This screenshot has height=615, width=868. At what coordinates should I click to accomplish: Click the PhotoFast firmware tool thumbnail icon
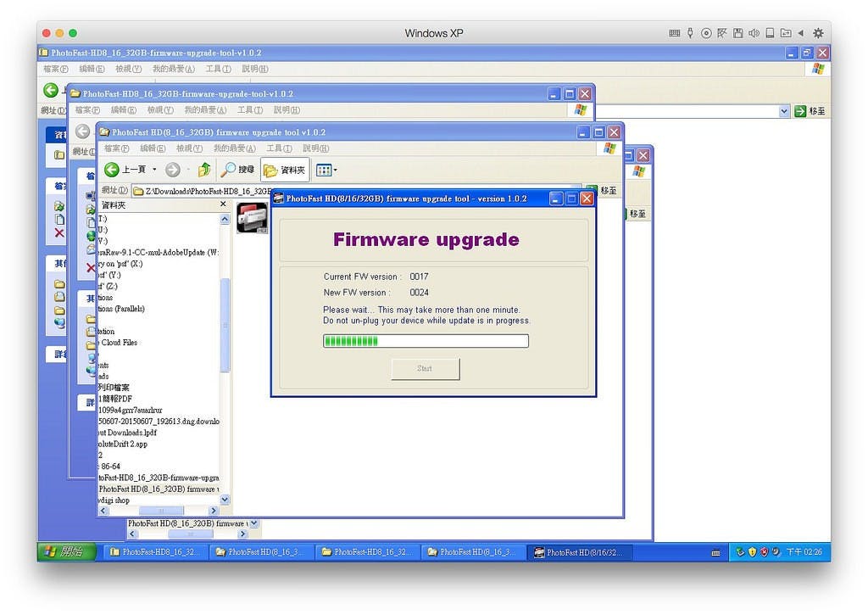pos(252,218)
